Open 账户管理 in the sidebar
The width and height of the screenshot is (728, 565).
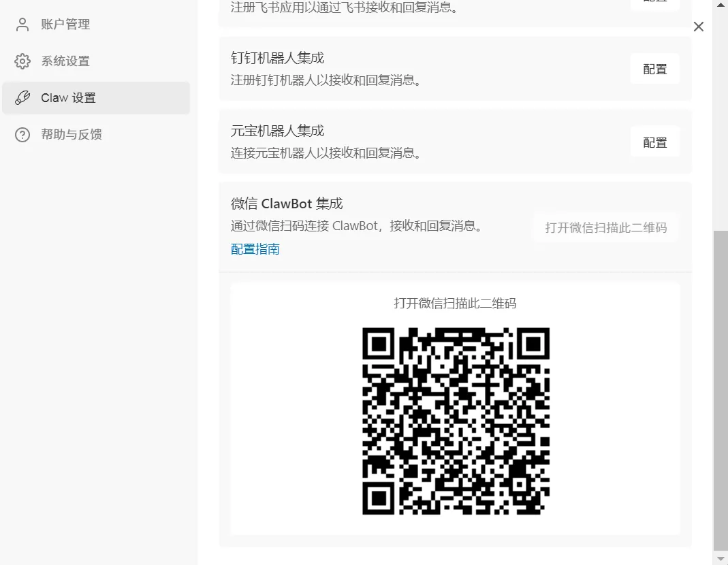coord(96,24)
